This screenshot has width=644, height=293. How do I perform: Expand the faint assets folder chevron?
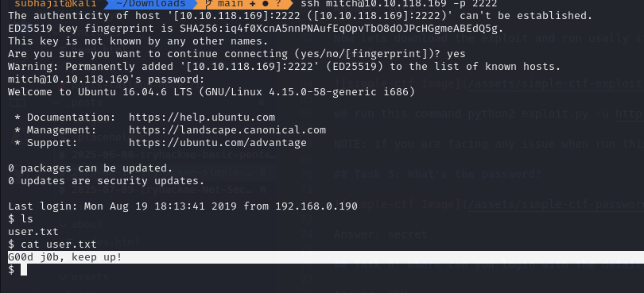[x=63, y=277]
